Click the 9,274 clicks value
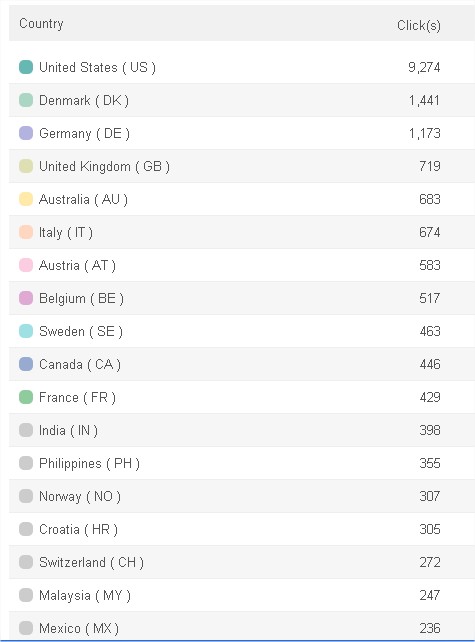The image size is (475, 642). 424,67
